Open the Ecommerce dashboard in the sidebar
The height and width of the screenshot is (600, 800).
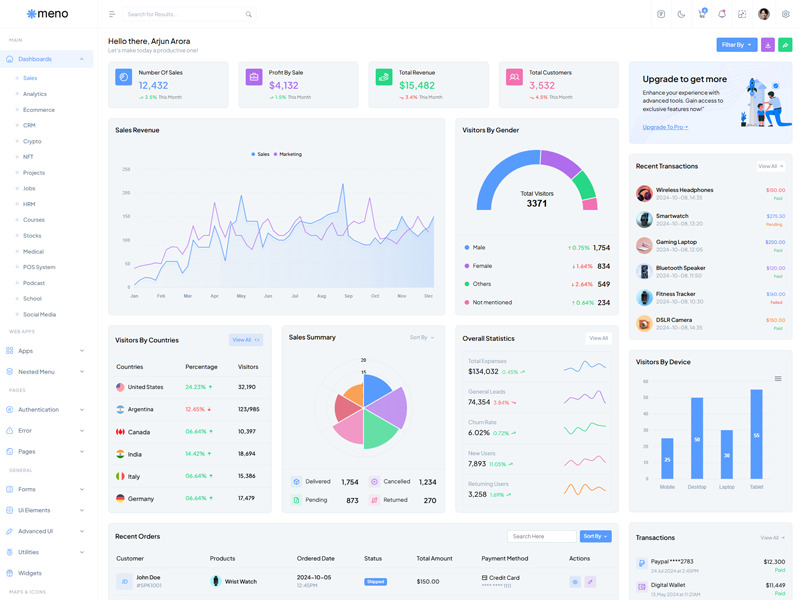pyautogui.click(x=39, y=110)
